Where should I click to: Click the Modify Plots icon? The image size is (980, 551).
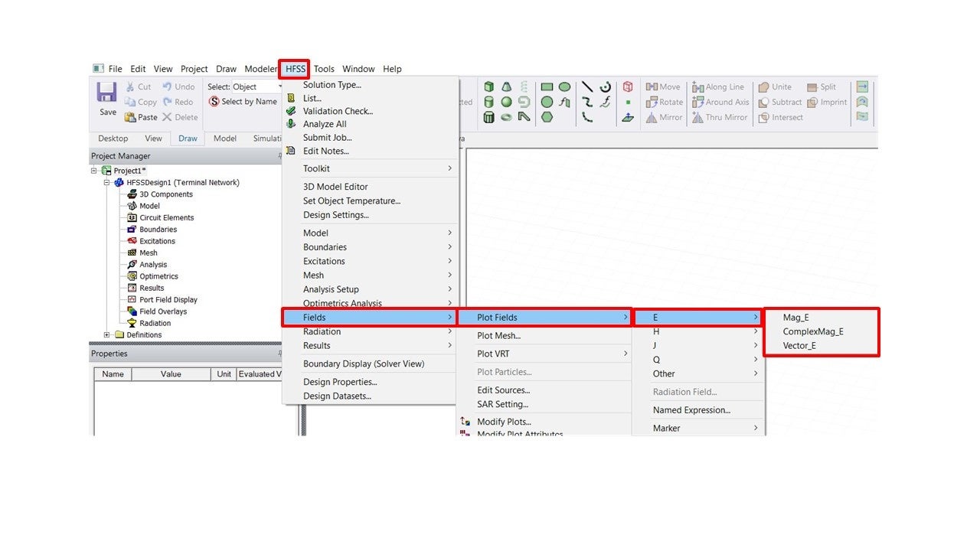[465, 422]
